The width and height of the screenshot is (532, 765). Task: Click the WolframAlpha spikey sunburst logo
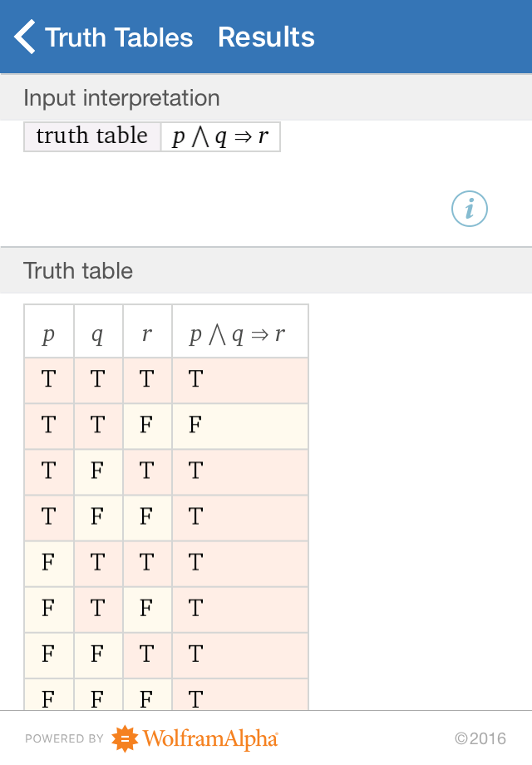pyautogui.click(x=126, y=738)
